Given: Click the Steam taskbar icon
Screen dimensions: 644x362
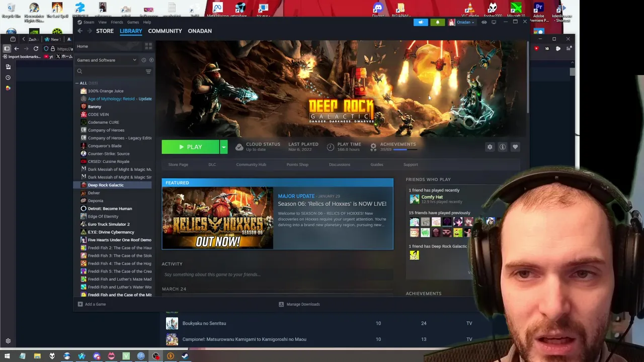Looking at the screenshot, I should [185, 356].
